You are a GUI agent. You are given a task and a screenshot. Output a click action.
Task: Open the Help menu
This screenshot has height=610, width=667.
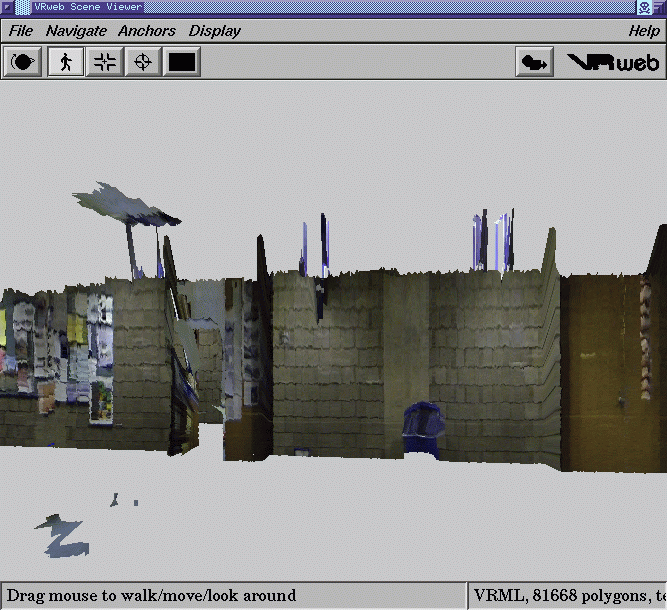pos(643,31)
